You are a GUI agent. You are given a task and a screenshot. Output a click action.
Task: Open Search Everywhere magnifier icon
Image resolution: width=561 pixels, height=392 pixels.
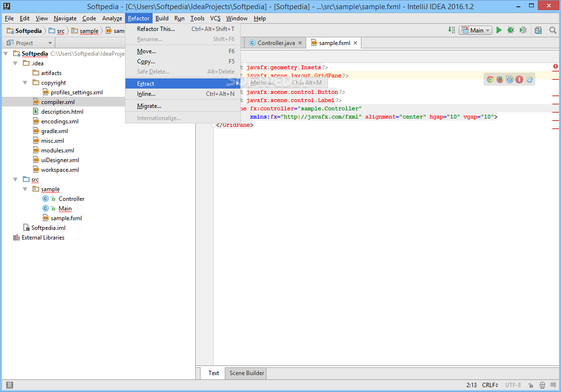pyautogui.click(x=553, y=30)
